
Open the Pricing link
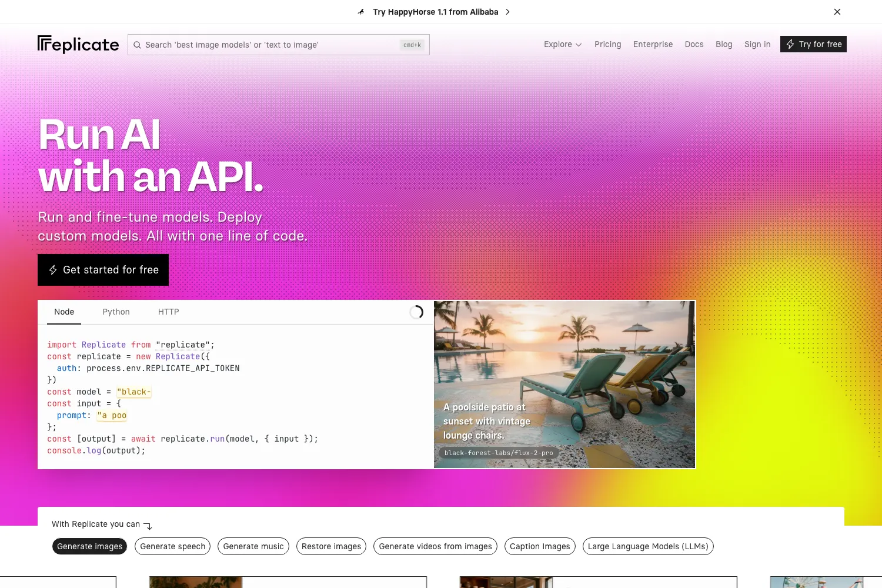(x=608, y=44)
